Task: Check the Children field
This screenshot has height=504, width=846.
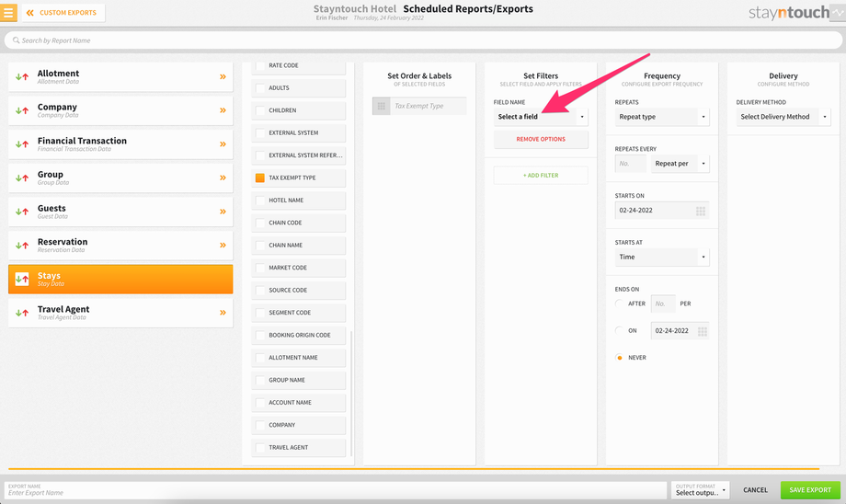Action: point(260,110)
